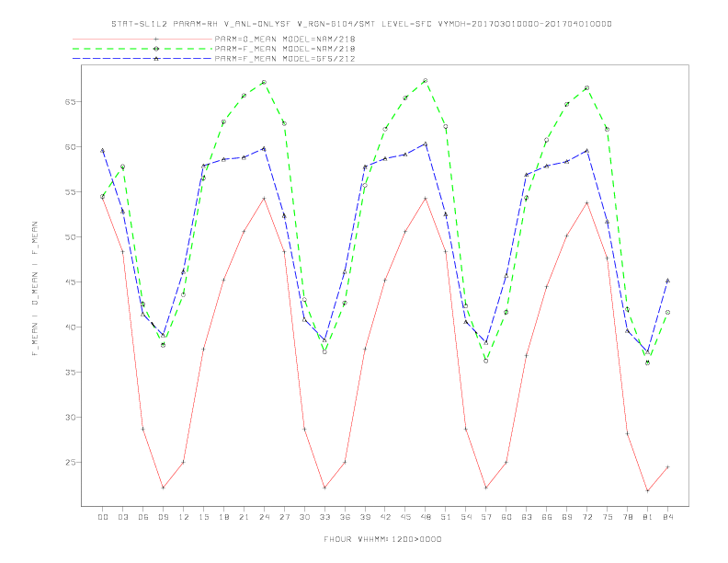Click x-axis tick label 81

pos(648,517)
